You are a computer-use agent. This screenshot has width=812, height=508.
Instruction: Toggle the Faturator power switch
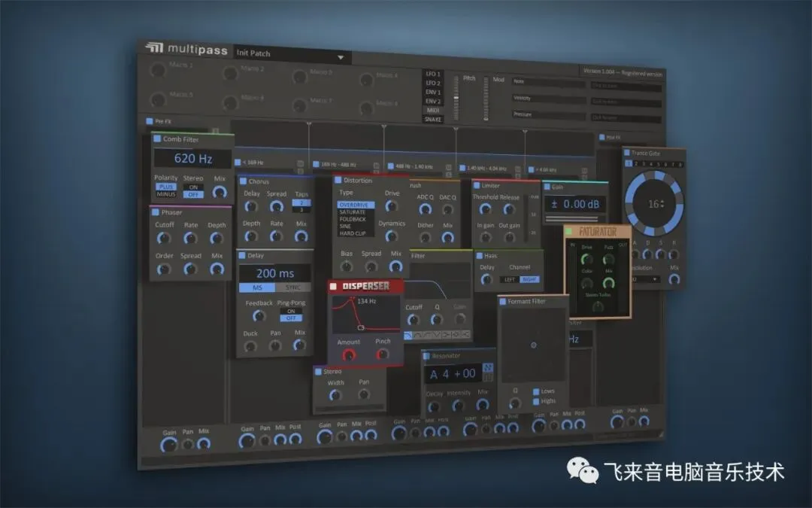568,231
